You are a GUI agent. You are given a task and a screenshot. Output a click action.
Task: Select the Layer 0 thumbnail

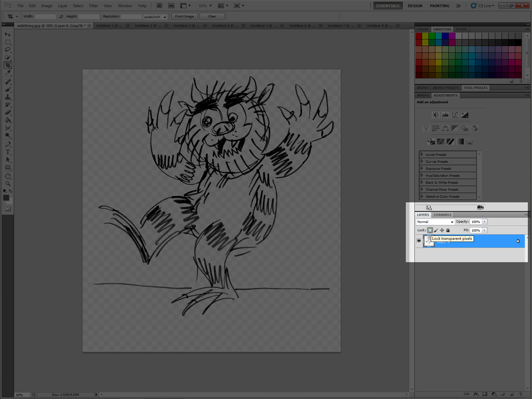[x=429, y=241]
